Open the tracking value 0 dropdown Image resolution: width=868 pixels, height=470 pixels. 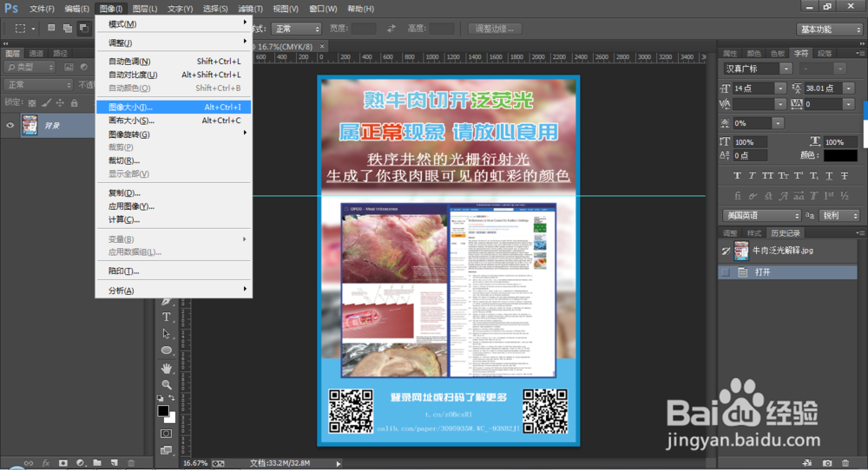pos(848,104)
